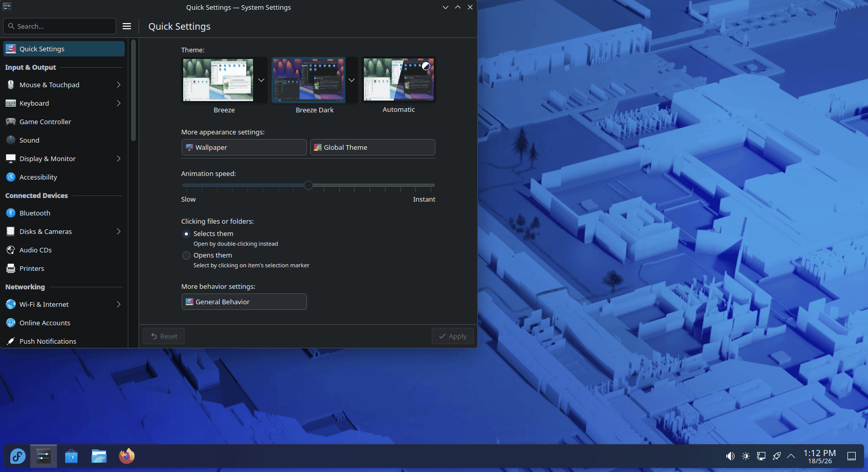868x472 pixels.
Task: Expand Mouse & Touchpad submenu arrow
Action: 119,85
